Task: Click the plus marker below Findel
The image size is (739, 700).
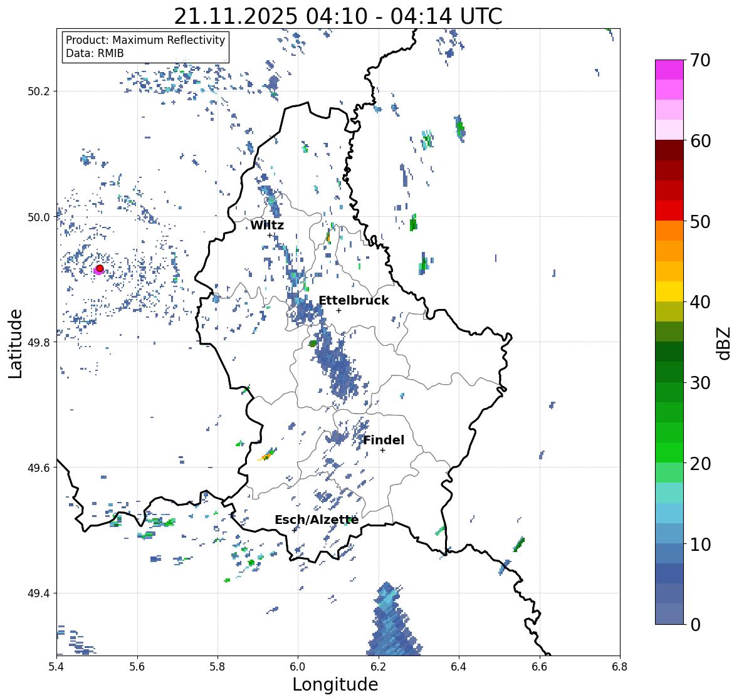Action: [x=383, y=451]
